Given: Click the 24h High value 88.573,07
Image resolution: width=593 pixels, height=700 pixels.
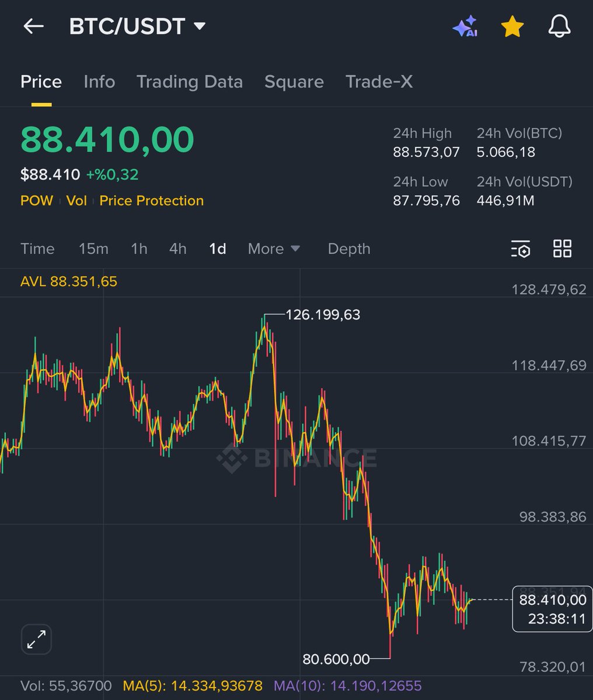Looking at the screenshot, I should tap(426, 152).
